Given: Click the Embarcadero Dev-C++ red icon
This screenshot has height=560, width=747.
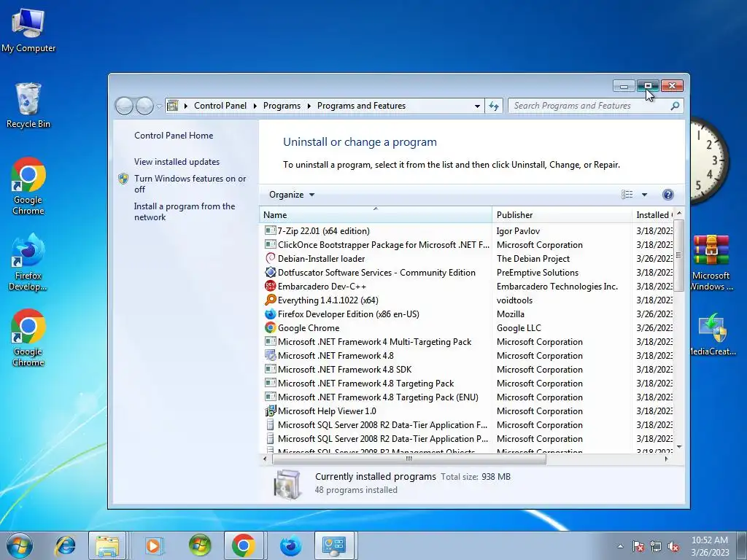Looking at the screenshot, I should coord(270,286).
